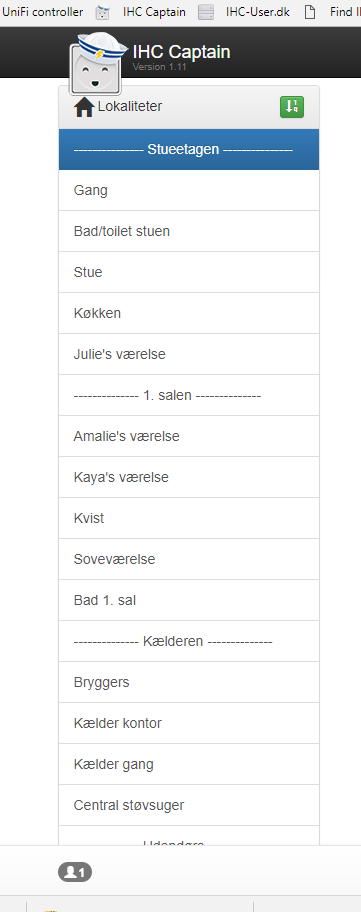This screenshot has height=912, width=361.
Task: Open the Køkken room entry
Action: click(x=189, y=314)
